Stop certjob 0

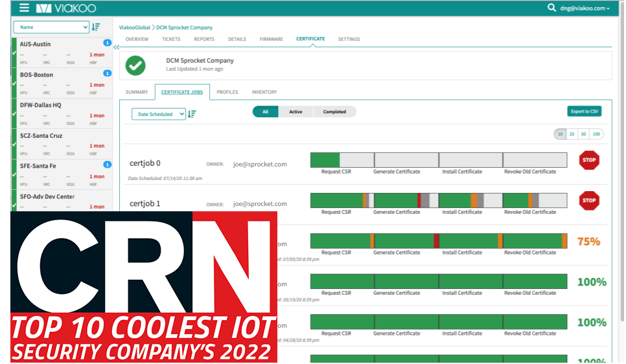[x=589, y=160]
